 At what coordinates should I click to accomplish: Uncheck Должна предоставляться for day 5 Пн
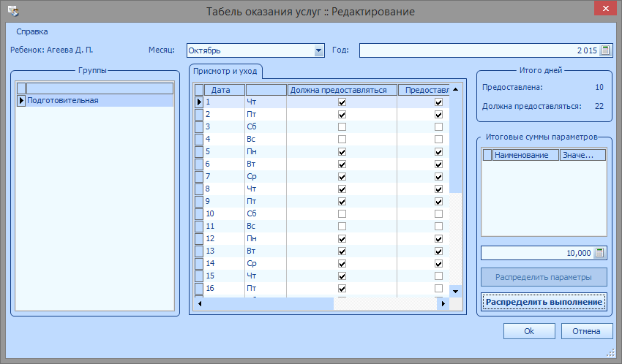point(342,152)
